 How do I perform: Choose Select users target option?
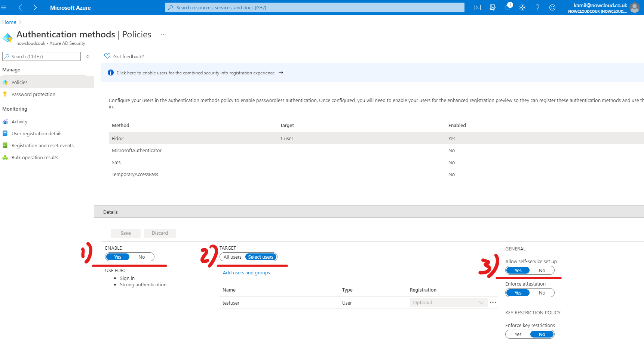click(261, 257)
